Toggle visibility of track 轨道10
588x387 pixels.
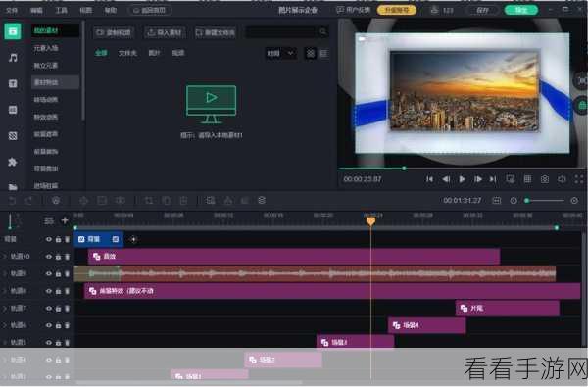49,257
